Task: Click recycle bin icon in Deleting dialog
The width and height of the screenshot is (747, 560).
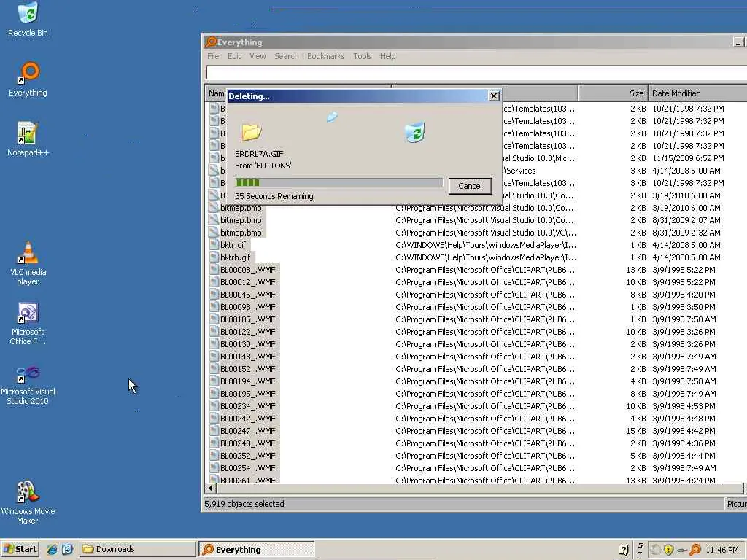Action: pos(415,132)
